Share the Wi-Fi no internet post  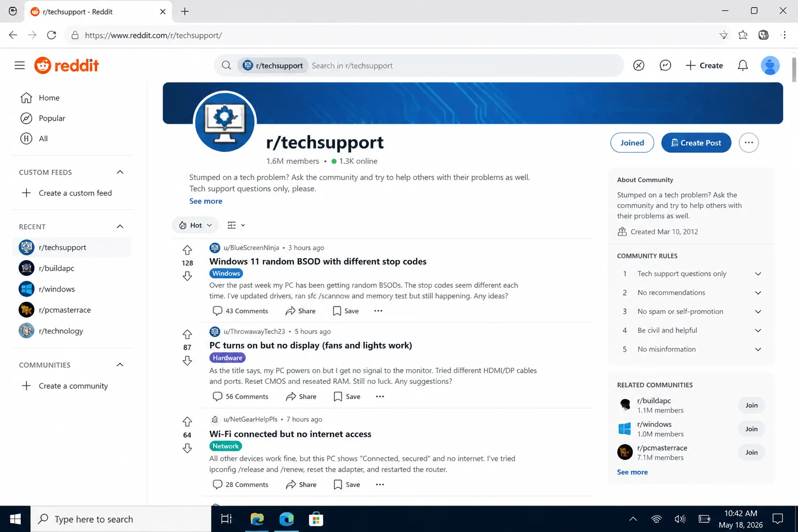pyautogui.click(x=301, y=484)
